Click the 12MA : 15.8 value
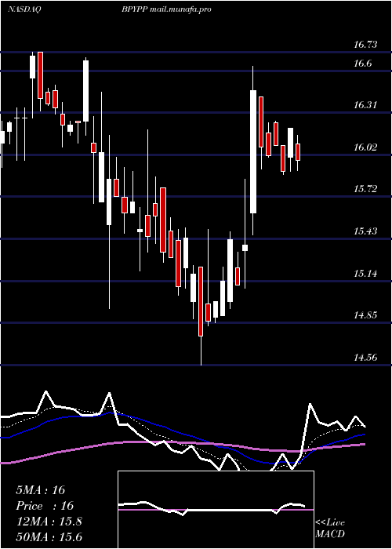392x549 pixels. point(49,522)
